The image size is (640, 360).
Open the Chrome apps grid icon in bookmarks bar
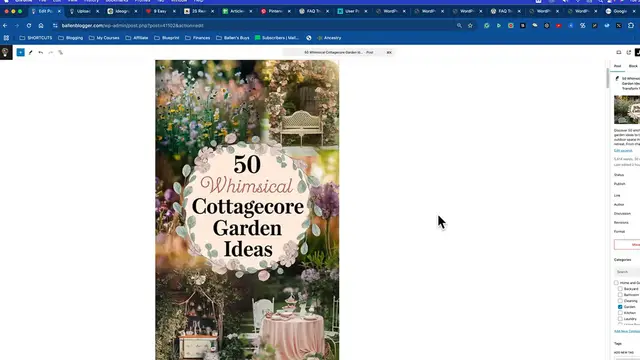[7, 38]
